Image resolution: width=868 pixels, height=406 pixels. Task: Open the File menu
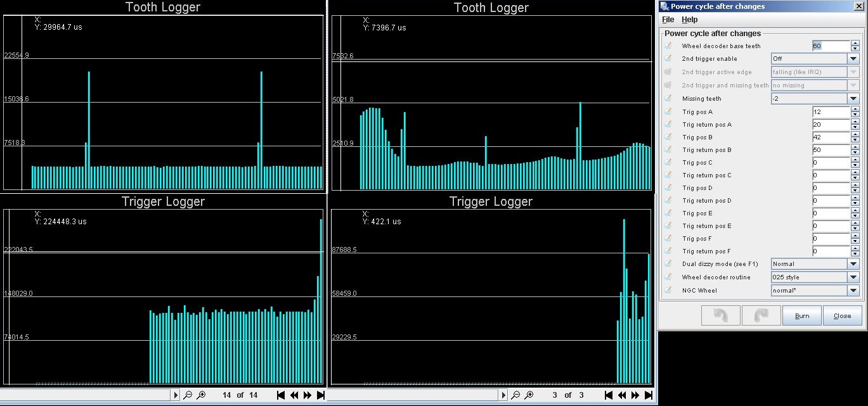pyautogui.click(x=668, y=20)
